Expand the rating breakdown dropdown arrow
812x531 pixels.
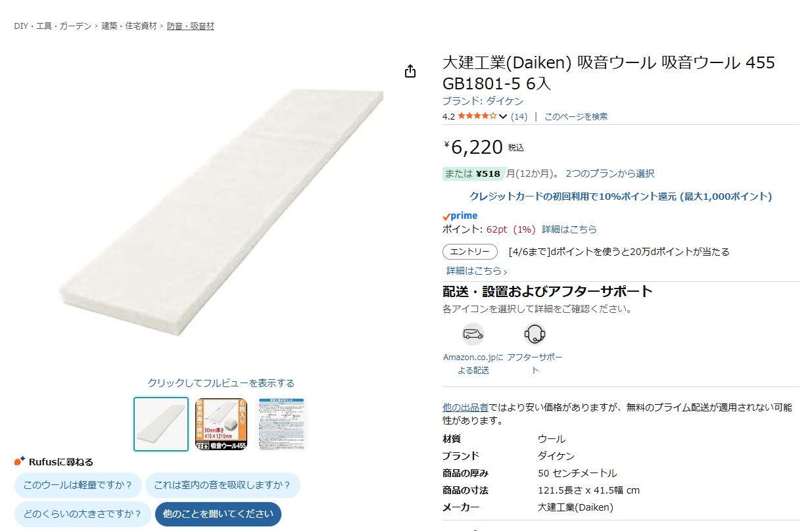coord(503,117)
